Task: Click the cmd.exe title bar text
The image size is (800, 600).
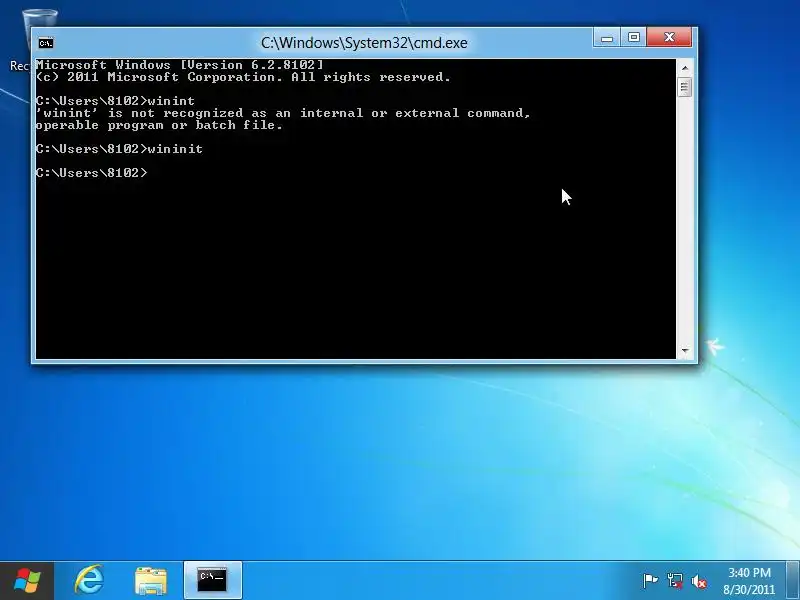Action: click(364, 43)
